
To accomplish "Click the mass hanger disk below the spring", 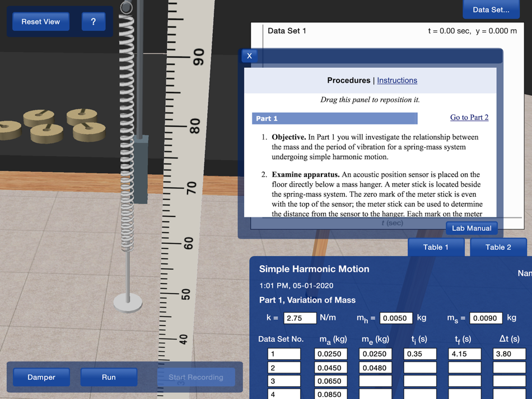I will tap(128, 303).
